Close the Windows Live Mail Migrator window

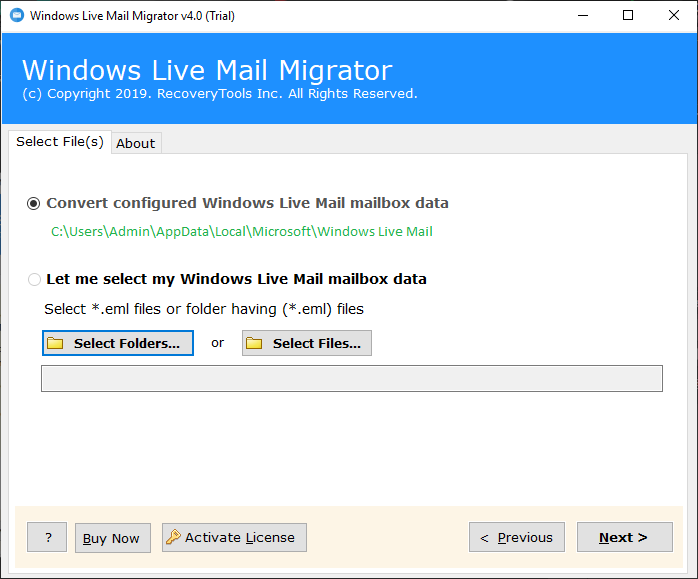[x=674, y=16]
